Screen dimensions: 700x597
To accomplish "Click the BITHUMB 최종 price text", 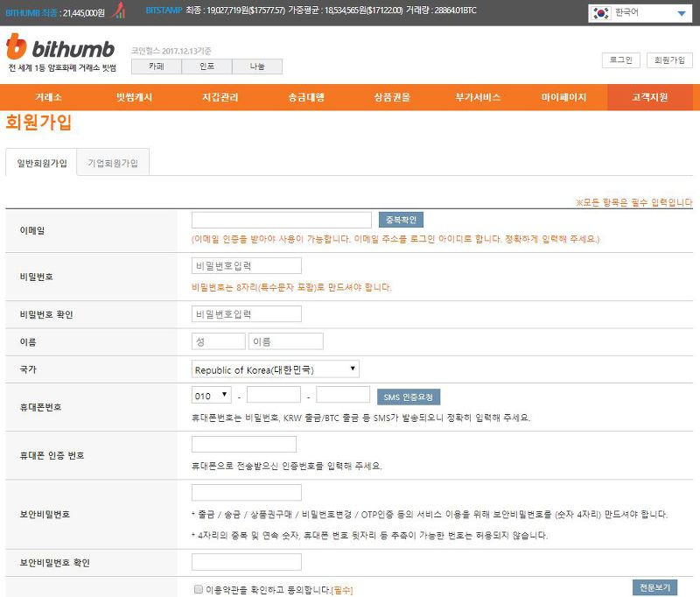I will pyautogui.click(x=55, y=12).
